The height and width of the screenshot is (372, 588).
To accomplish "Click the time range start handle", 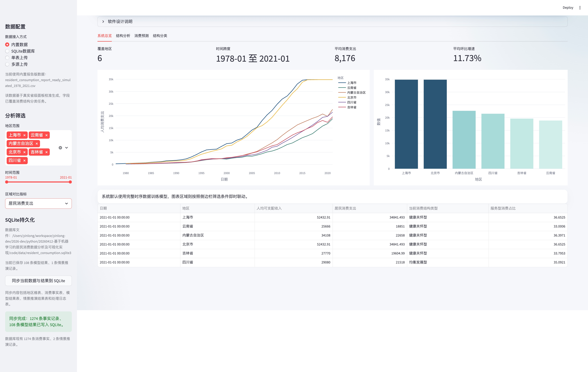I will pos(7,182).
